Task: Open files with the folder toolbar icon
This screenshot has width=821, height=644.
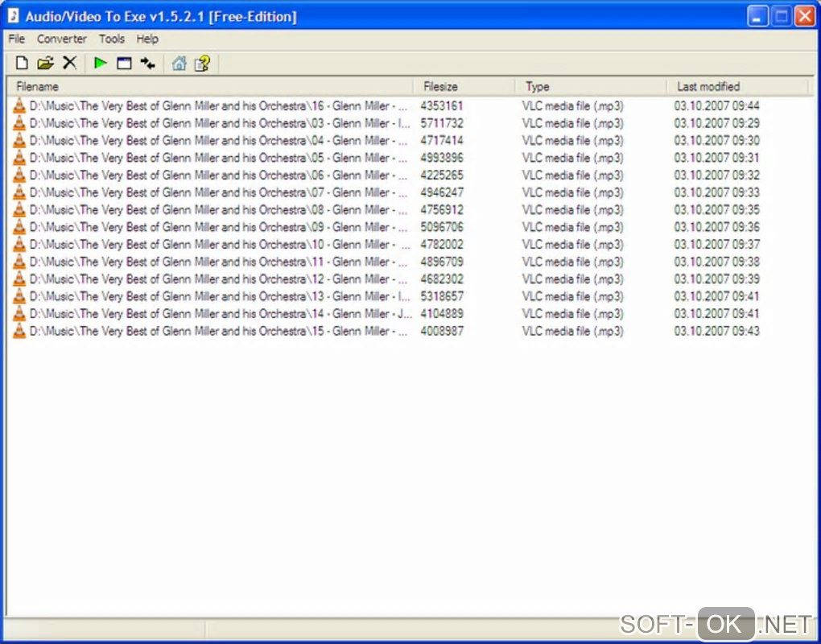Action: pos(46,64)
